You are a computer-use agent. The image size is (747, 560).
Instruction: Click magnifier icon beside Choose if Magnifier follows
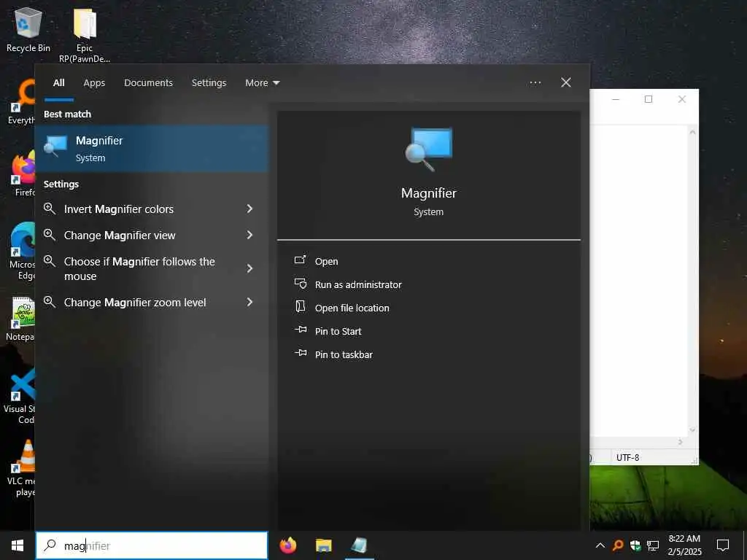coord(50,261)
